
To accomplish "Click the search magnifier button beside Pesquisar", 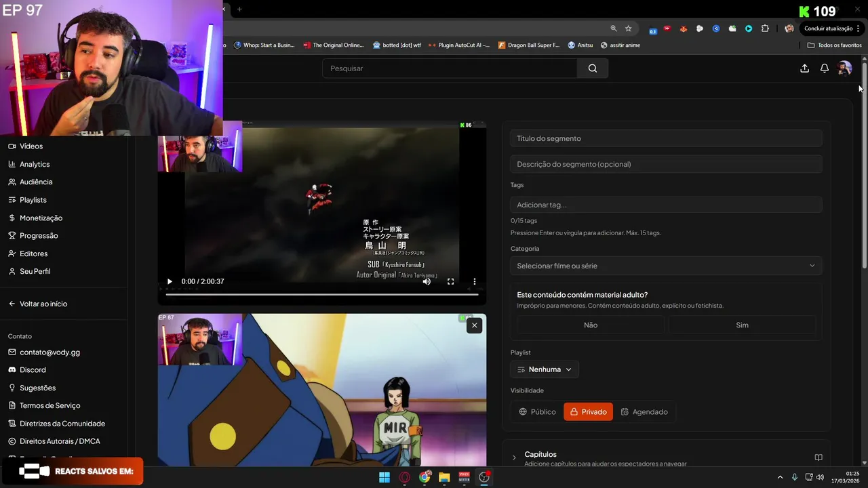I will click(593, 68).
